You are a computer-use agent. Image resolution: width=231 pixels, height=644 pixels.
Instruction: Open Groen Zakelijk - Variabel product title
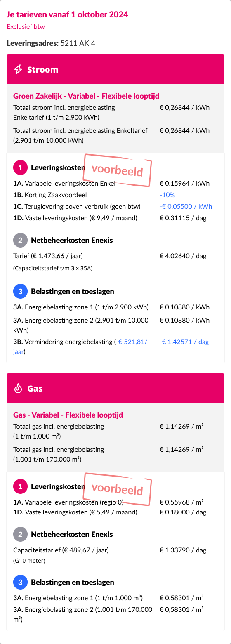[86, 96]
